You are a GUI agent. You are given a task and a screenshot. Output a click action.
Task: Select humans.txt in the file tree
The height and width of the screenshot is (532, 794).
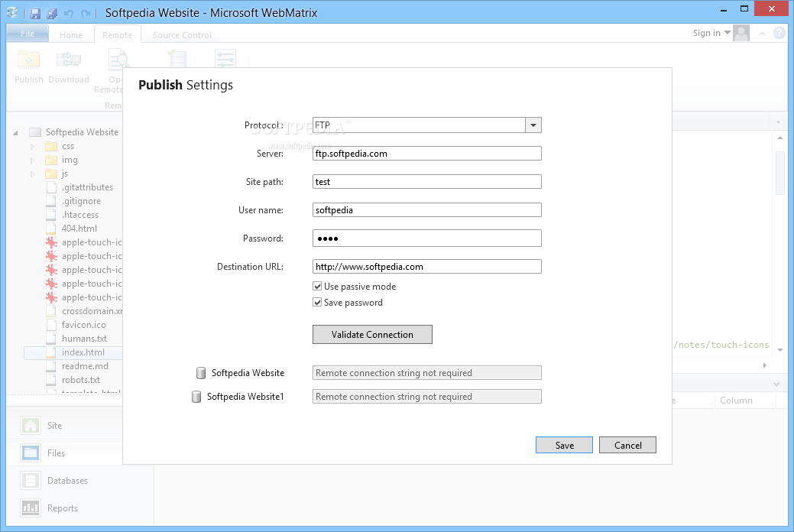tap(84, 339)
